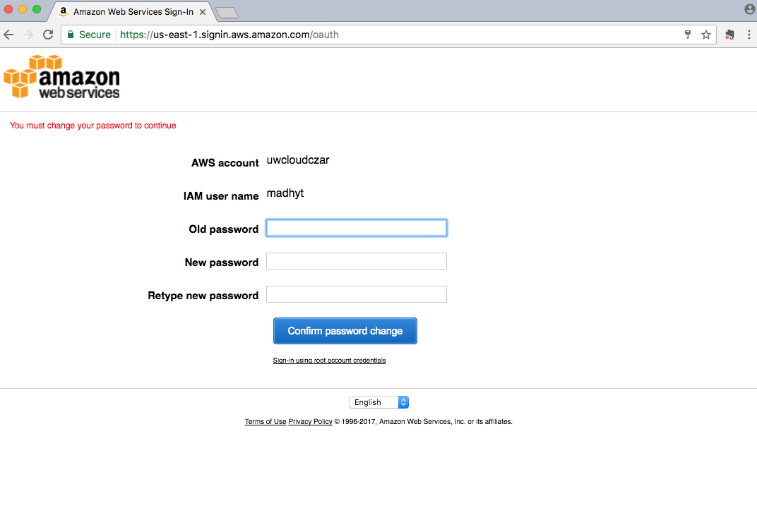Click the Chrome profile avatar icon
The image size is (757, 532).
pyautogui.click(x=750, y=8)
